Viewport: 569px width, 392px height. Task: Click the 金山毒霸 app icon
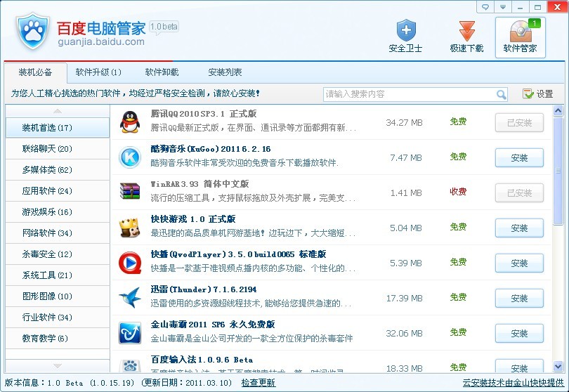[129, 333]
